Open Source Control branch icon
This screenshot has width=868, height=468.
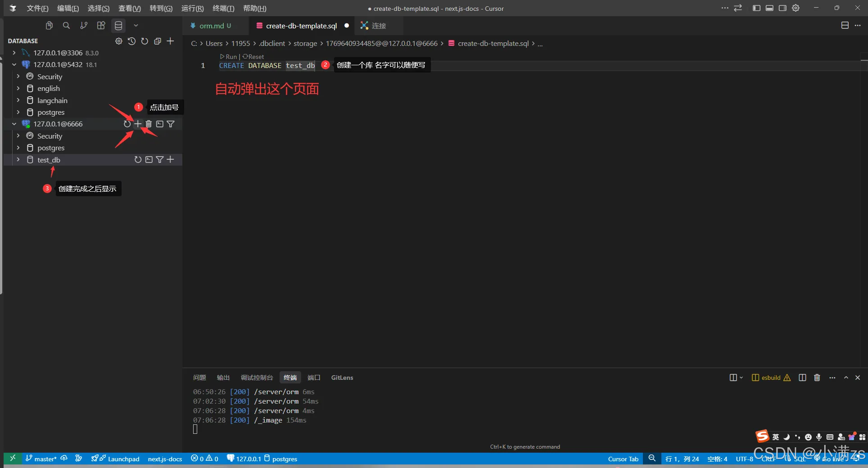[84, 26]
